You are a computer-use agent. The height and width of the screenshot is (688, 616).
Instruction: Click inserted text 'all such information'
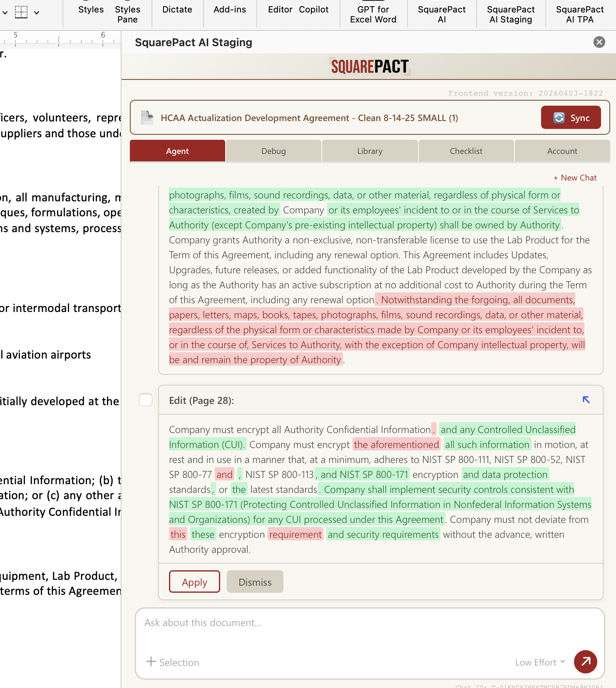pyautogui.click(x=487, y=445)
